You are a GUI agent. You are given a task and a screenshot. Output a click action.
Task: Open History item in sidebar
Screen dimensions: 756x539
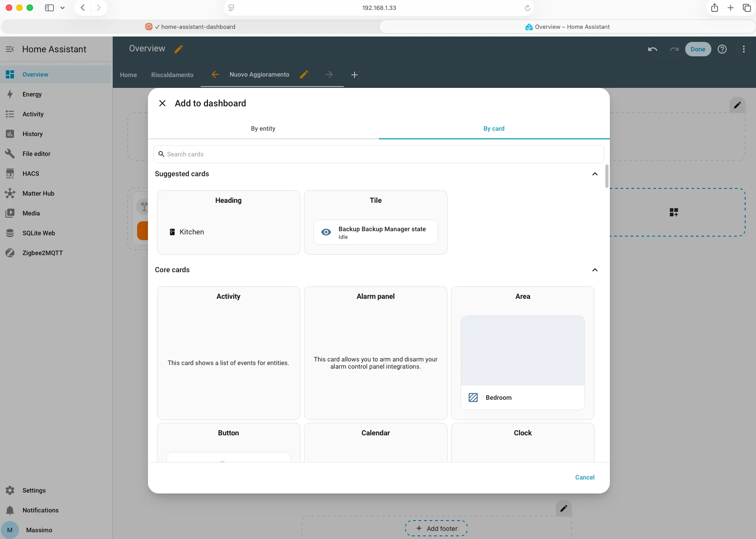tap(56, 134)
